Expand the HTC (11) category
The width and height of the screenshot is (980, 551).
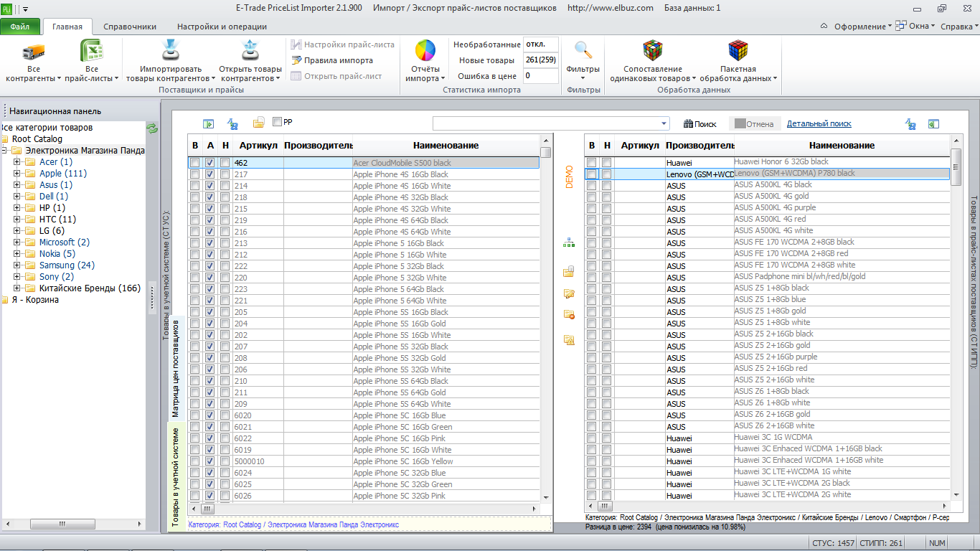17,220
